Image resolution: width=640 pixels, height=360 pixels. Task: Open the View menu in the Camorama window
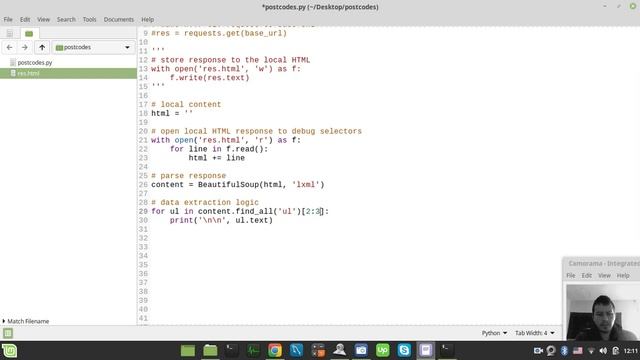coord(604,276)
